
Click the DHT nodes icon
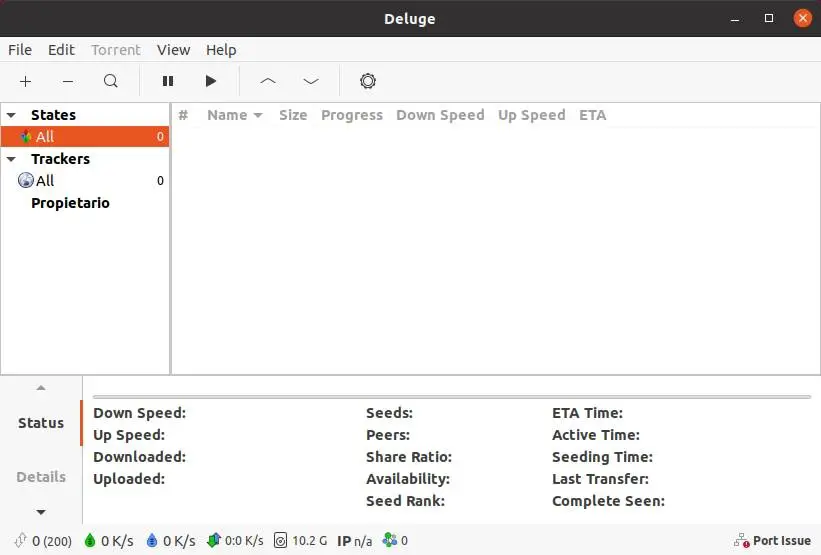(390, 540)
